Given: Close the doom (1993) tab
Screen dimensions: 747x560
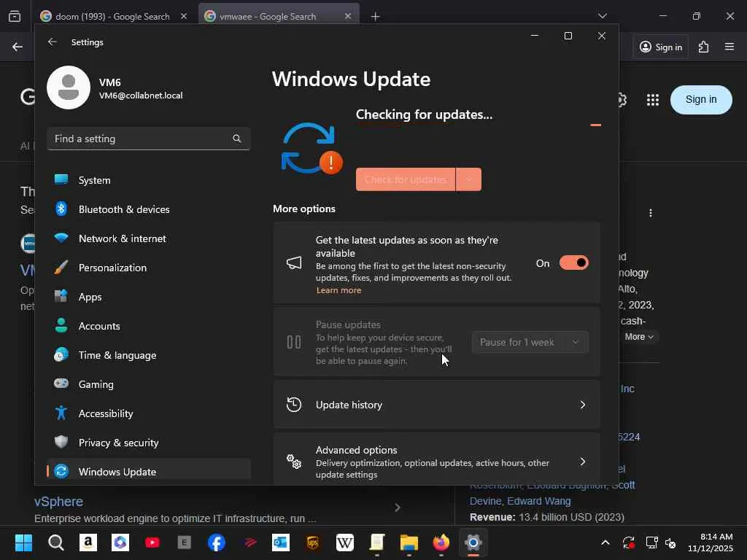Looking at the screenshot, I should point(184,16).
